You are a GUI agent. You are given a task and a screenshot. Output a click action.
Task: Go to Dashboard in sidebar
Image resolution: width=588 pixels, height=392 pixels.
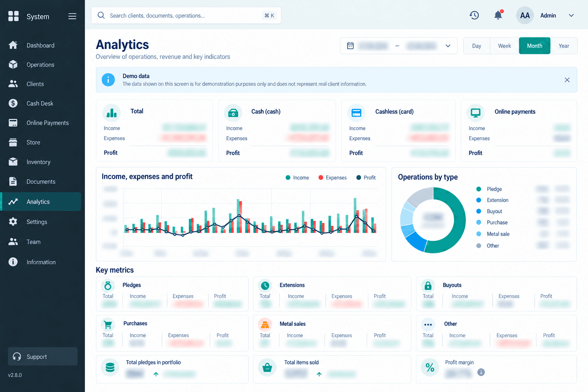coord(41,45)
